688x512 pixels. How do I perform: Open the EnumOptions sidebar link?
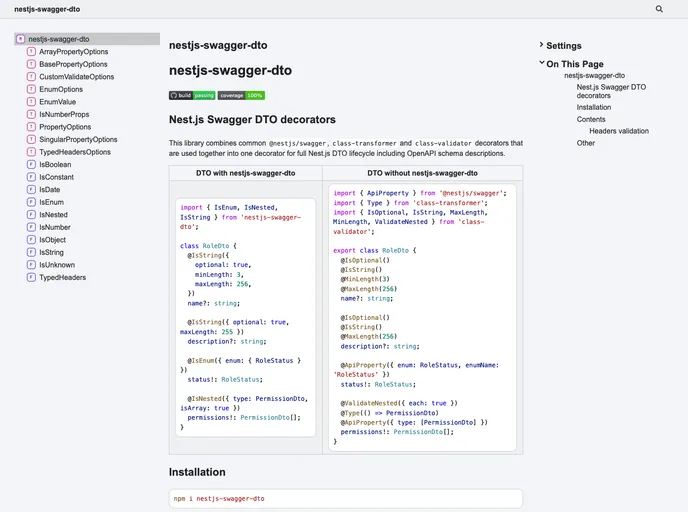[x=61, y=89]
